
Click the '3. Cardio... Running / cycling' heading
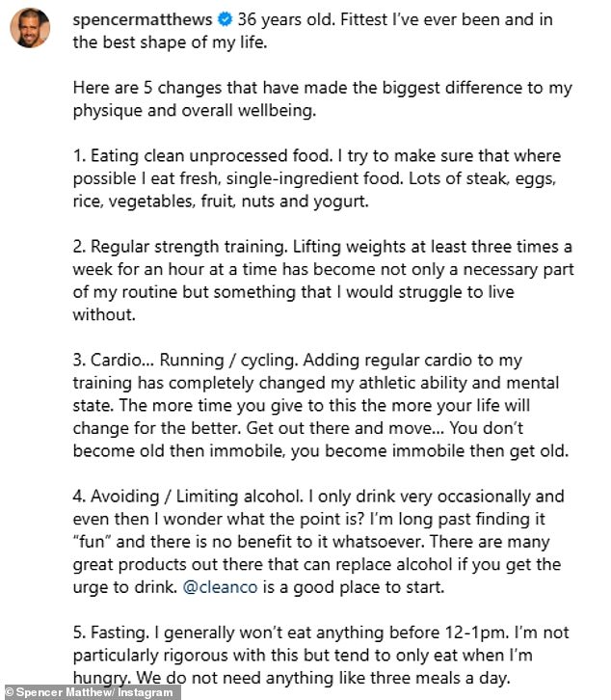point(186,360)
